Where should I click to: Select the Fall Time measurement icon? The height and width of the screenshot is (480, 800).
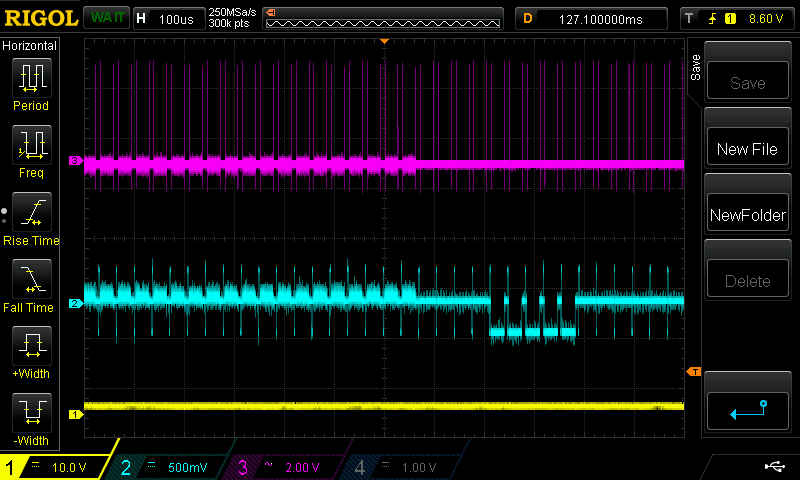(x=32, y=279)
